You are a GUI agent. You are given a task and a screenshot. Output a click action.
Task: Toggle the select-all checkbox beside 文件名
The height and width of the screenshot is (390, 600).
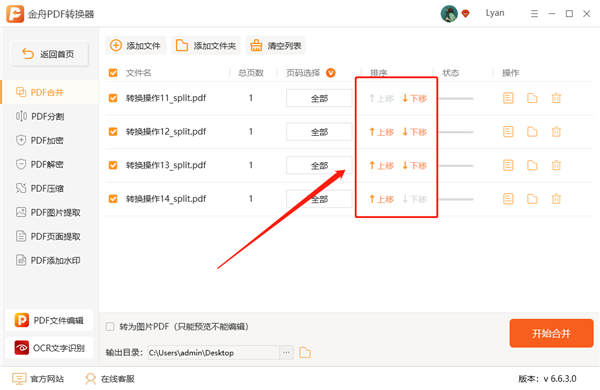click(113, 73)
